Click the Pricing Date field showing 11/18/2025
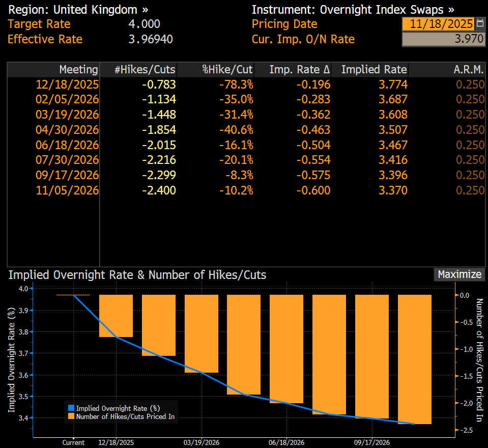 438,24
